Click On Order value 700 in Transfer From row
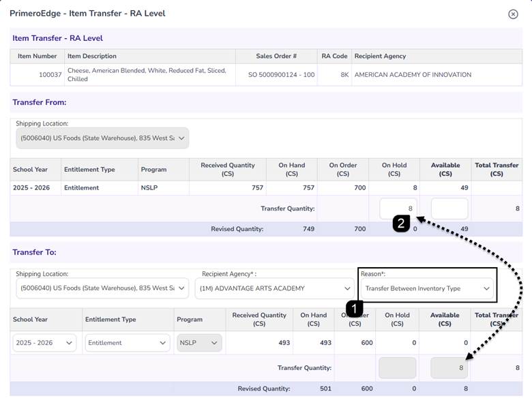Screen dimensions: 532x398 point(359,187)
